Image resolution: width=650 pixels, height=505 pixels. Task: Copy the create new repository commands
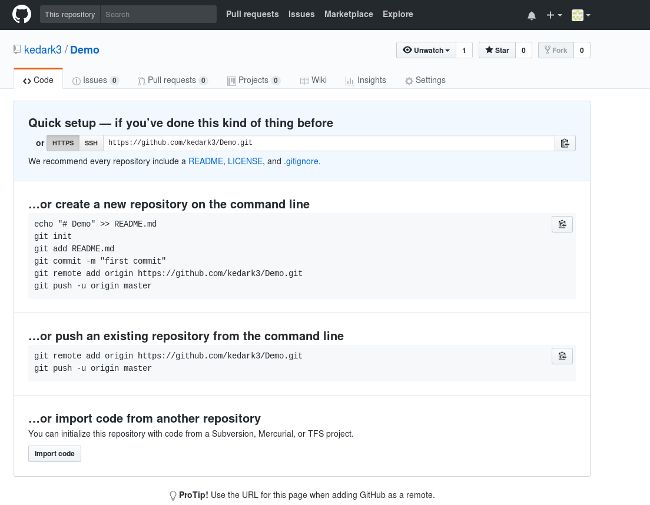pyautogui.click(x=562, y=224)
